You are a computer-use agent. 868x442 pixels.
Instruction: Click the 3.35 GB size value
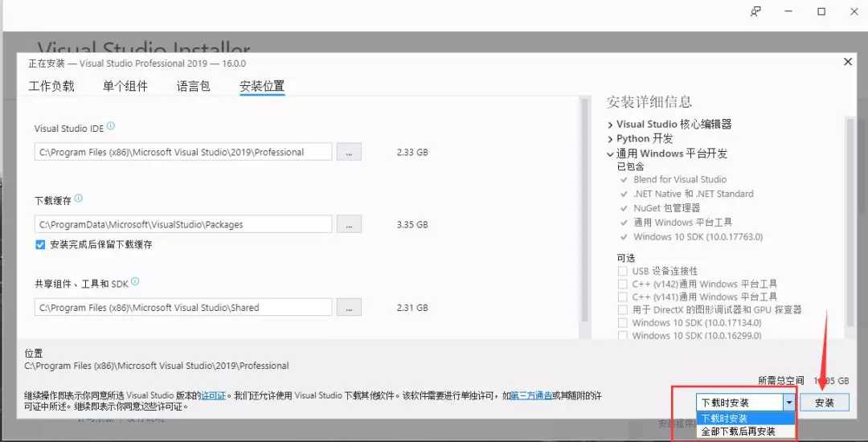pos(412,224)
